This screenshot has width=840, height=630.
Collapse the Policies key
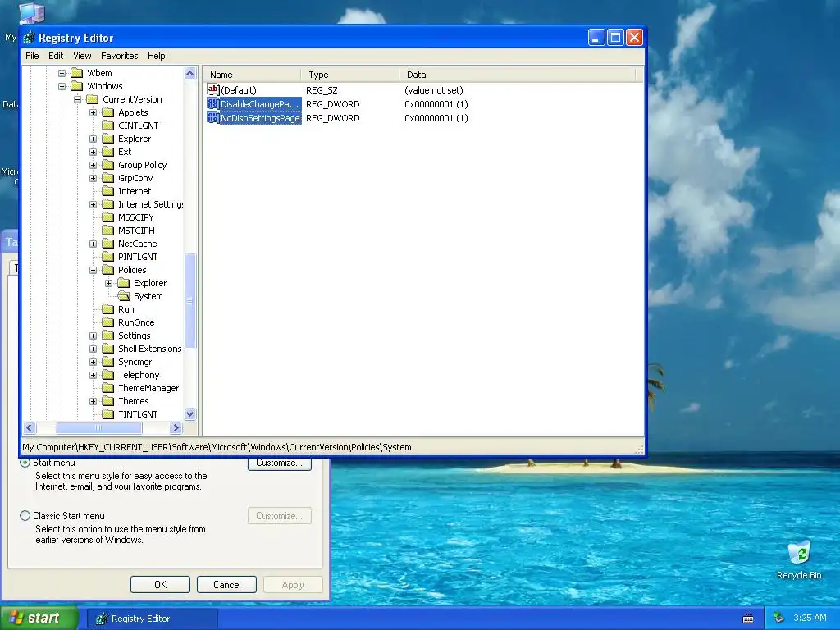pyautogui.click(x=94, y=270)
